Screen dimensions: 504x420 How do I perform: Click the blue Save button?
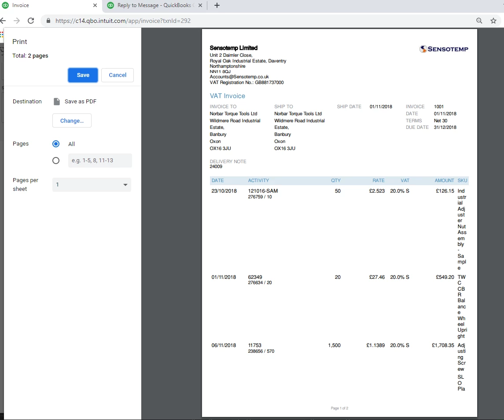coord(83,75)
